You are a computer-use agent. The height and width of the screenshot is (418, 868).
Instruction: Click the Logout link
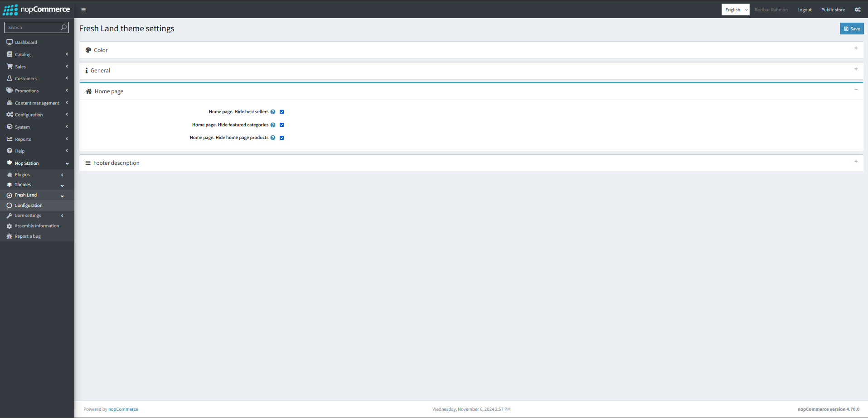tap(805, 10)
